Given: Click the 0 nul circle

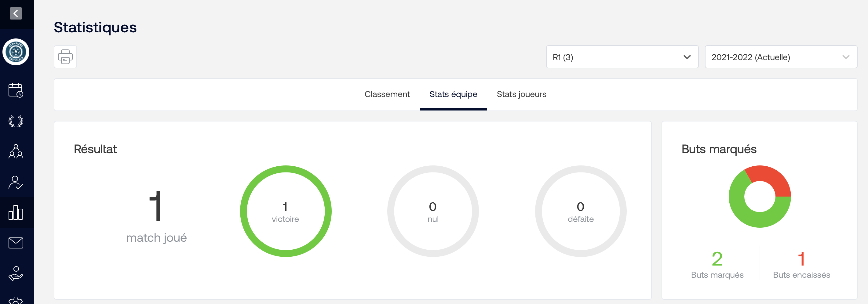Looking at the screenshot, I should click(x=433, y=211).
